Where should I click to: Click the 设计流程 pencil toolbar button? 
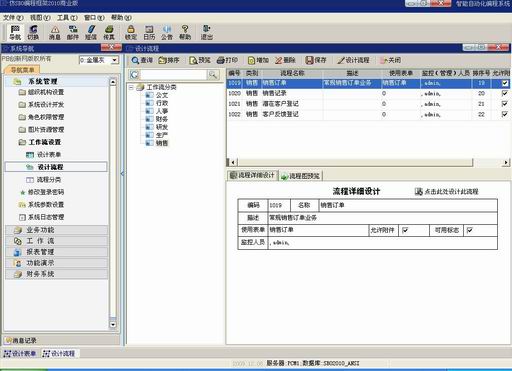(353, 60)
